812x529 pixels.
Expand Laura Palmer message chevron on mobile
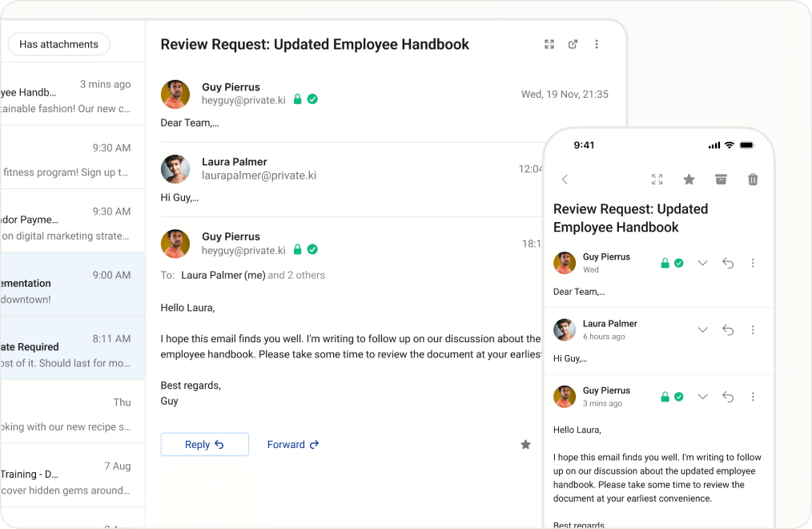click(x=702, y=329)
